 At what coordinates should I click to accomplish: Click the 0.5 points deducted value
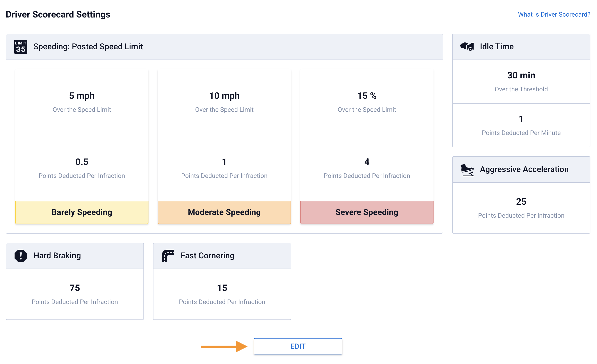click(82, 162)
